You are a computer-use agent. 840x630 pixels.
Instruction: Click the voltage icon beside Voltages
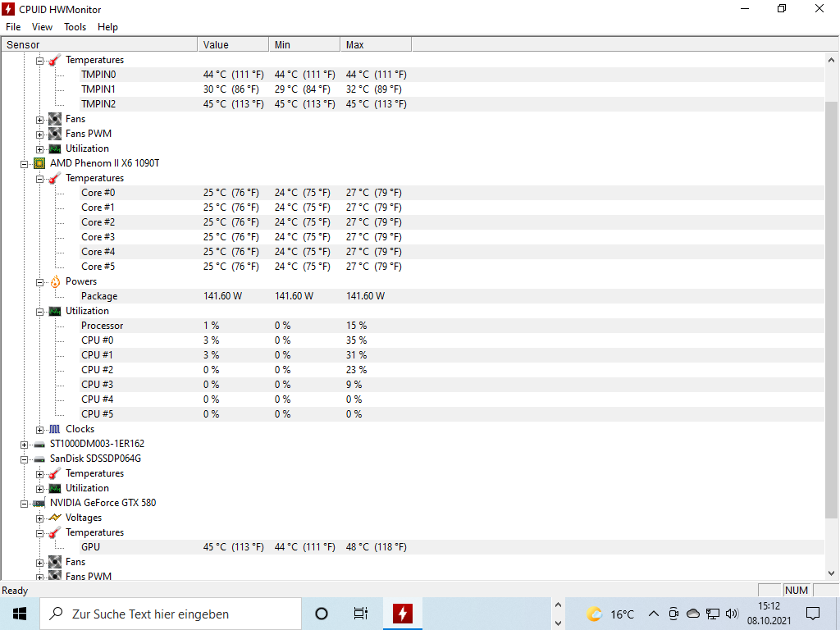click(x=55, y=518)
